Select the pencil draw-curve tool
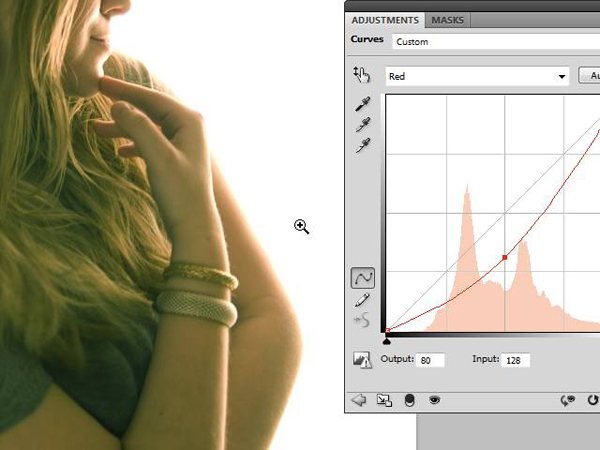This screenshot has width=600, height=450. (363, 299)
